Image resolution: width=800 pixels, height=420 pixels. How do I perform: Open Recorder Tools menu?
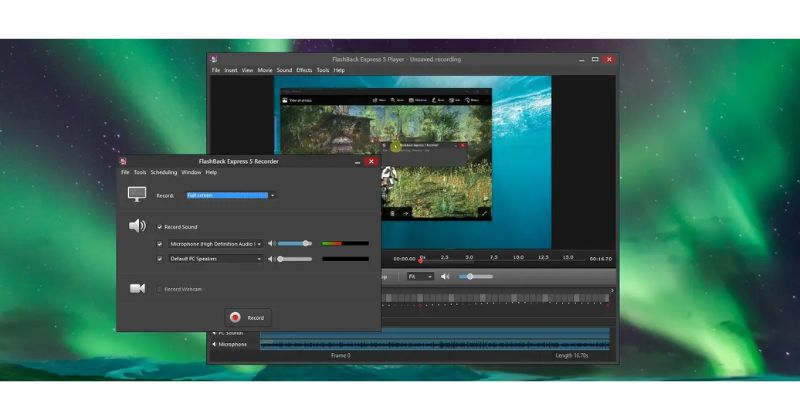click(x=140, y=172)
